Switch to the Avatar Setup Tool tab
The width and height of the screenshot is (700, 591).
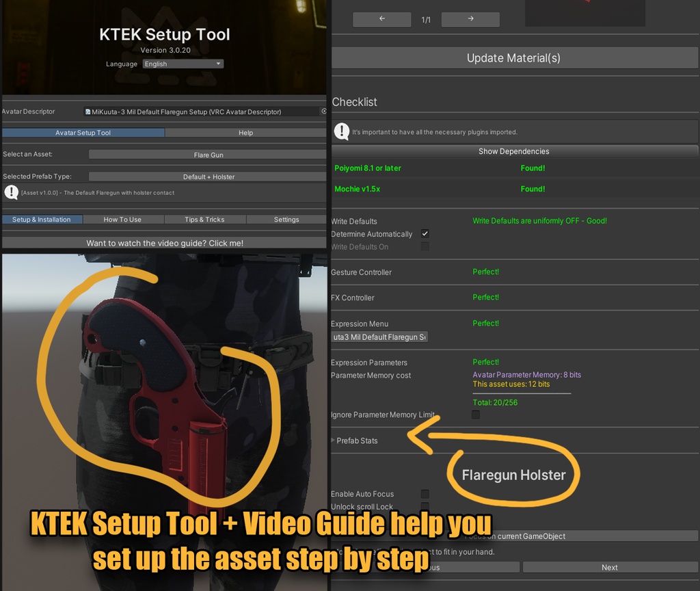click(x=83, y=133)
